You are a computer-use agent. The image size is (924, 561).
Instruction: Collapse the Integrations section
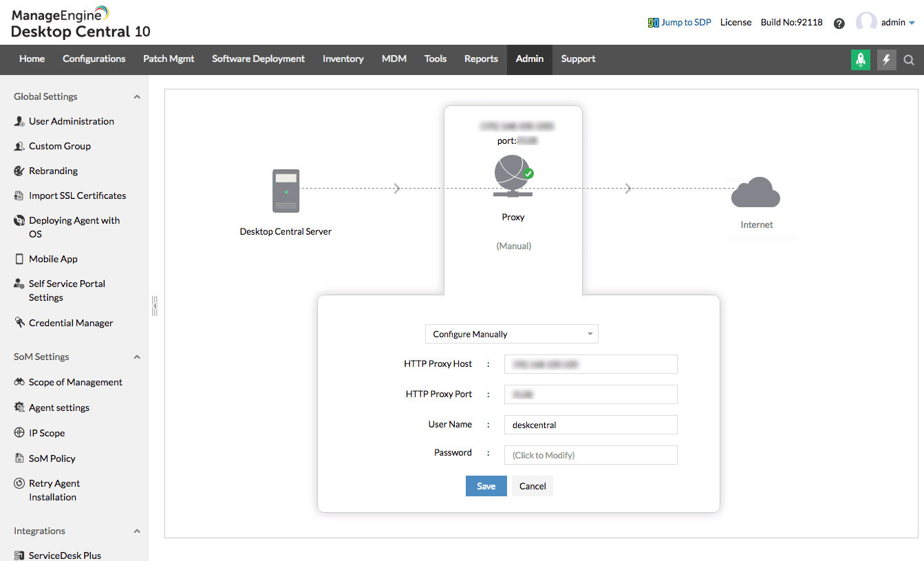[x=137, y=531]
